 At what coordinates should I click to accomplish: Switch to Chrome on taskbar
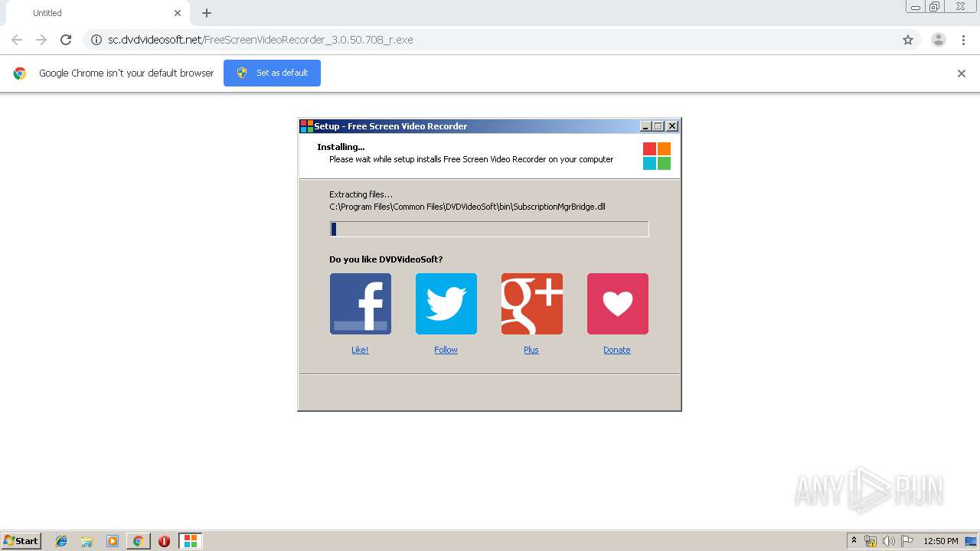138,541
